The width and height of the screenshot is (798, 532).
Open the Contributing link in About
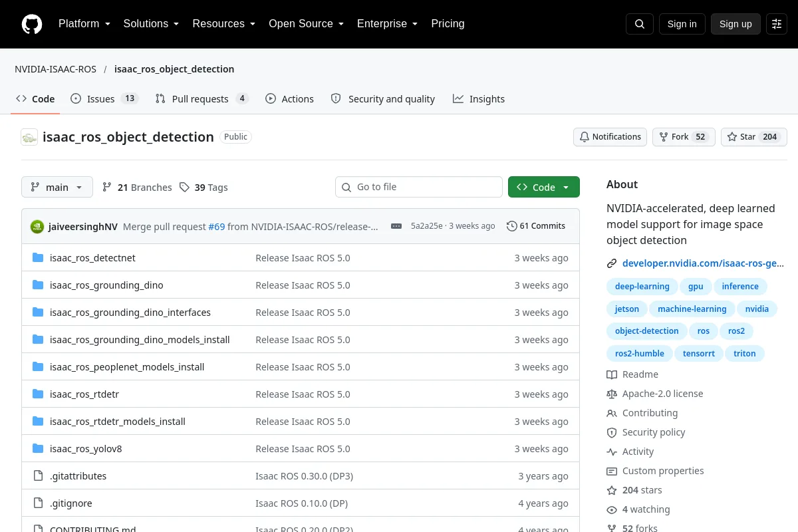tap(642, 413)
